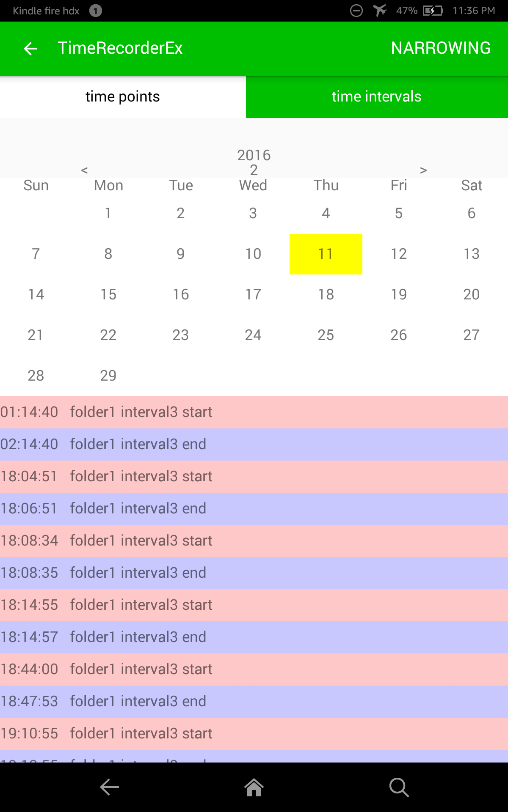The height and width of the screenshot is (812, 508).
Task: Open search from the bottom navigation bar
Action: coord(399,787)
